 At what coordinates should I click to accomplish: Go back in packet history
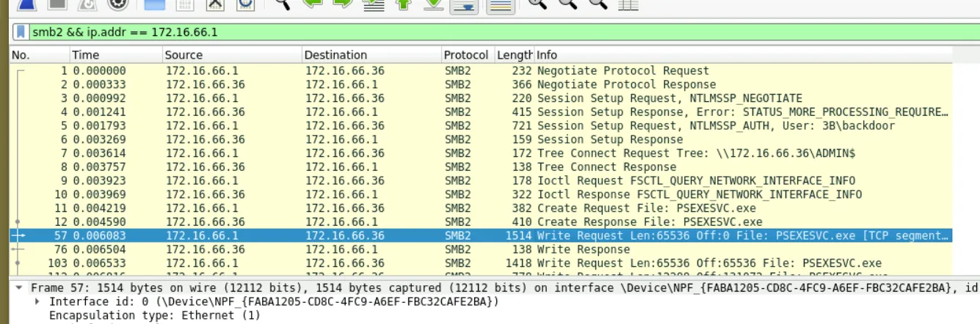click(x=313, y=4)
